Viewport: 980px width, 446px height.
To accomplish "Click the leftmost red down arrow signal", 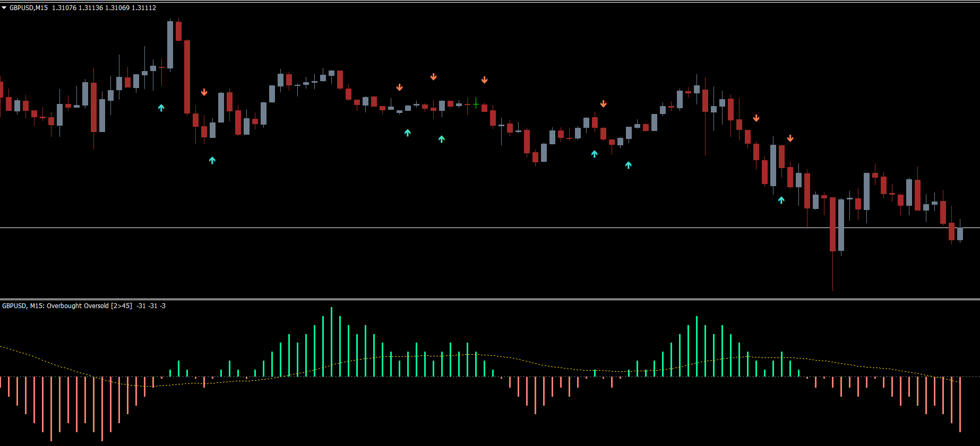I will [x=204, y=92].
